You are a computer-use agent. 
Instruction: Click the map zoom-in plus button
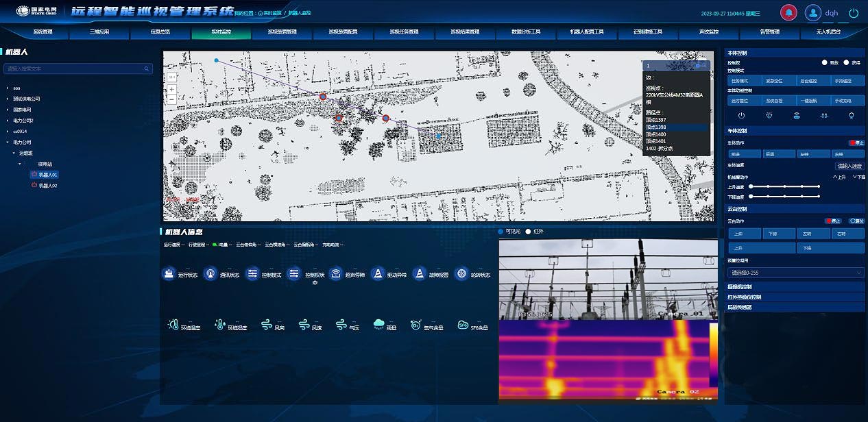[x=171, y=89]
